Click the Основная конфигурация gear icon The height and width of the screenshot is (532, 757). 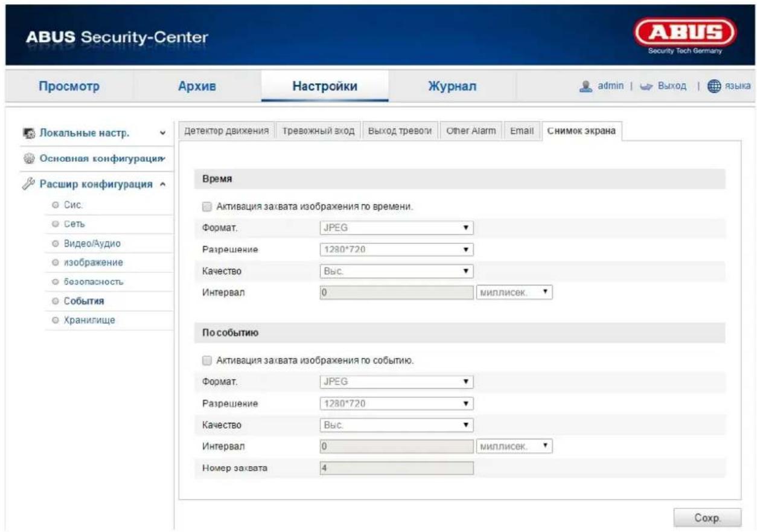pos(28,158)
